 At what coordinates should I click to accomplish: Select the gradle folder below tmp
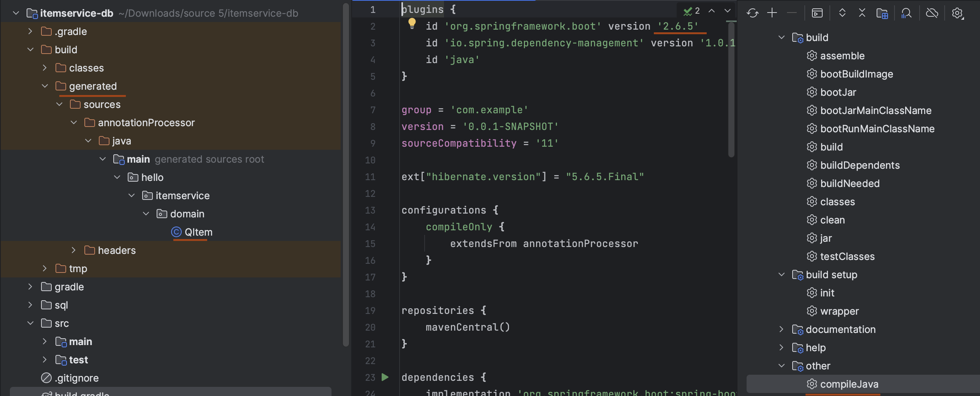[x=62, y=287]
